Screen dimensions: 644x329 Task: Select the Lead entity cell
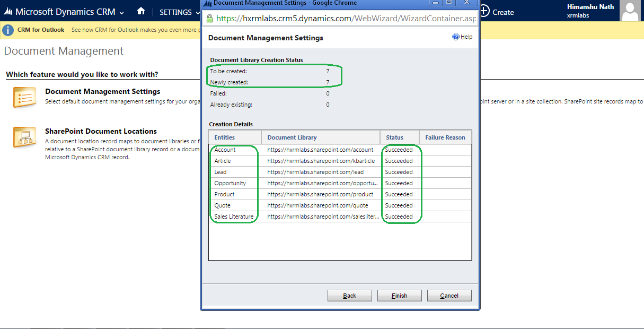click(220, 172)
